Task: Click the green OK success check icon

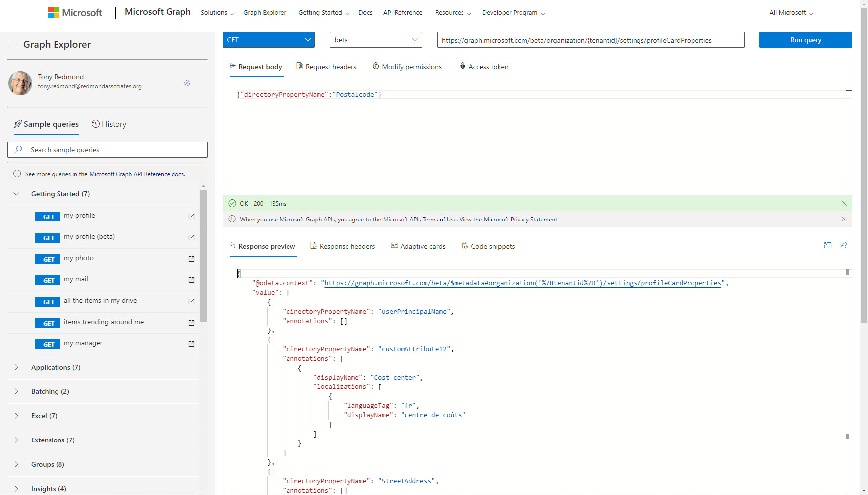Action: [232, 203]
